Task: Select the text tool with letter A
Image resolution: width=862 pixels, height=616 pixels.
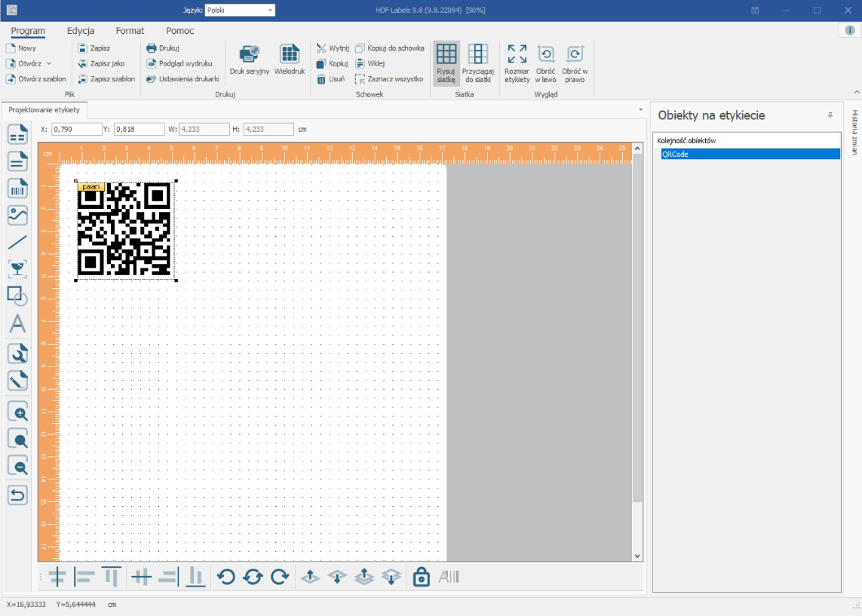Action: pyautogui.click(x=17, y=323)
